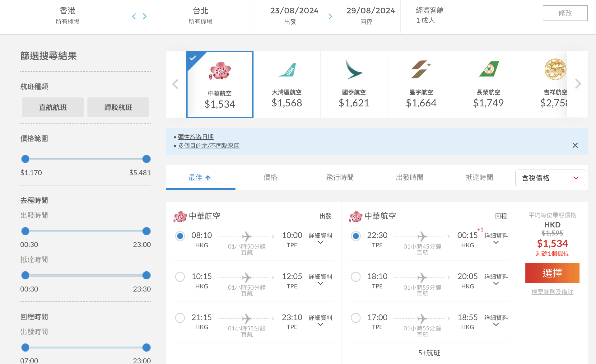Switch to the 出發時間 sort tab
Image resolution: width=596 pixels, height=364 pixels.
[x=409, y=177]
